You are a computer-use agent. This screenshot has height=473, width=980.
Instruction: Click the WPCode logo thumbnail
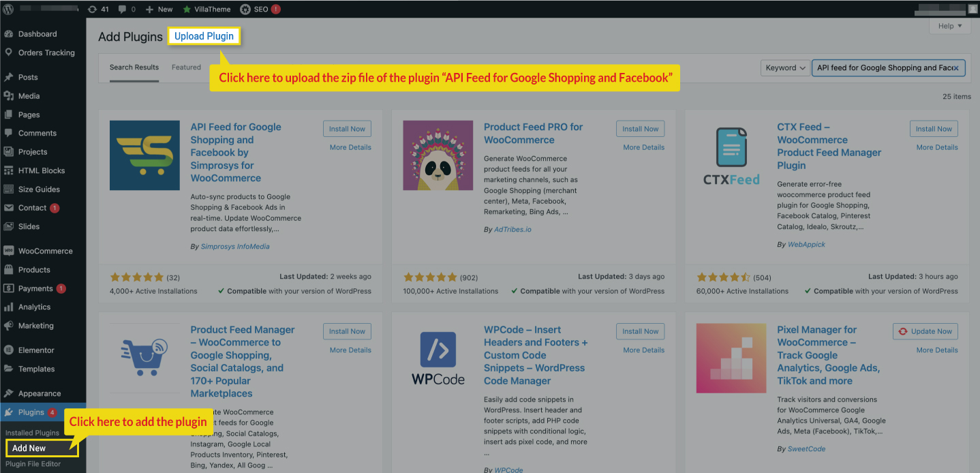[x=438, y=358]
